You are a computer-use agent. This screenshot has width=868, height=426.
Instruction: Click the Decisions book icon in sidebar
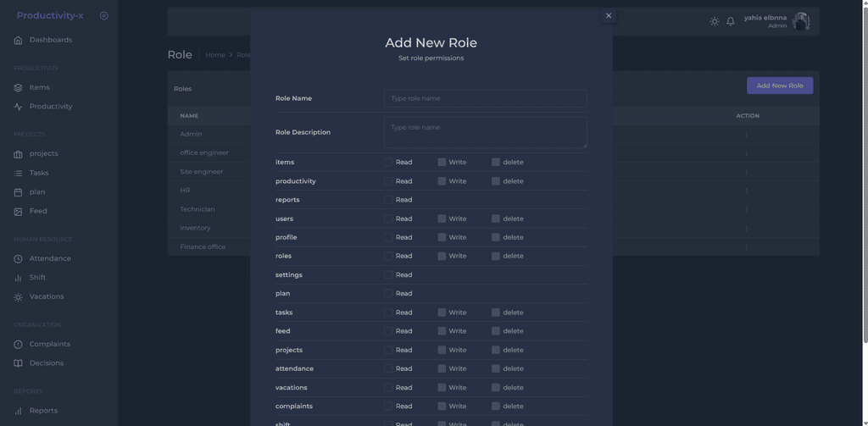pos(19,363)
